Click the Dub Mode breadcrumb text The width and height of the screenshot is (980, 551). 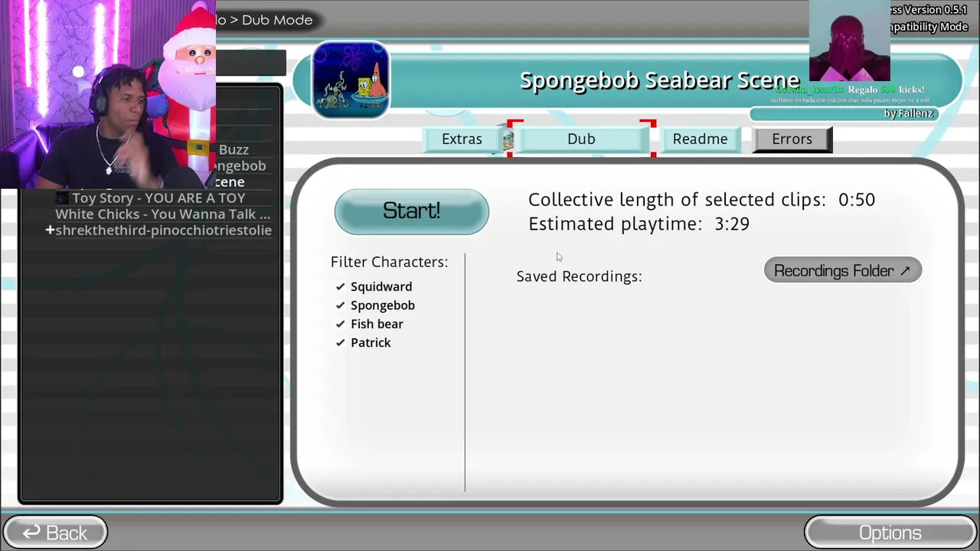277,20
